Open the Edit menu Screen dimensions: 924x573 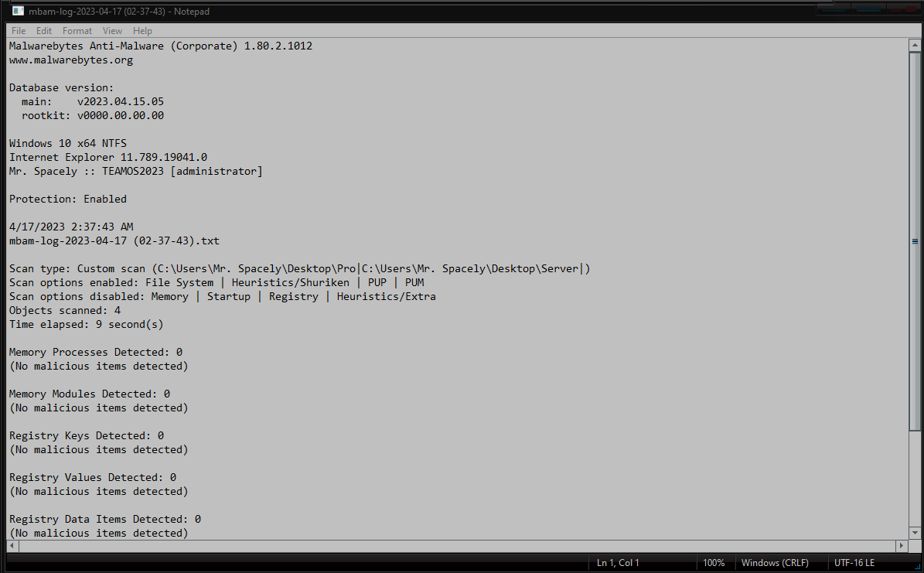(x=43, y=31)
